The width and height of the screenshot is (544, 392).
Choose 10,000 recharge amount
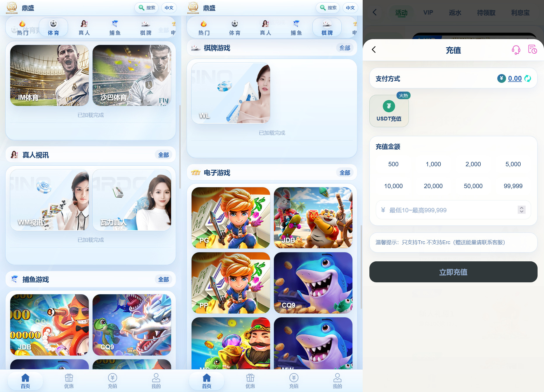[393, 186]
